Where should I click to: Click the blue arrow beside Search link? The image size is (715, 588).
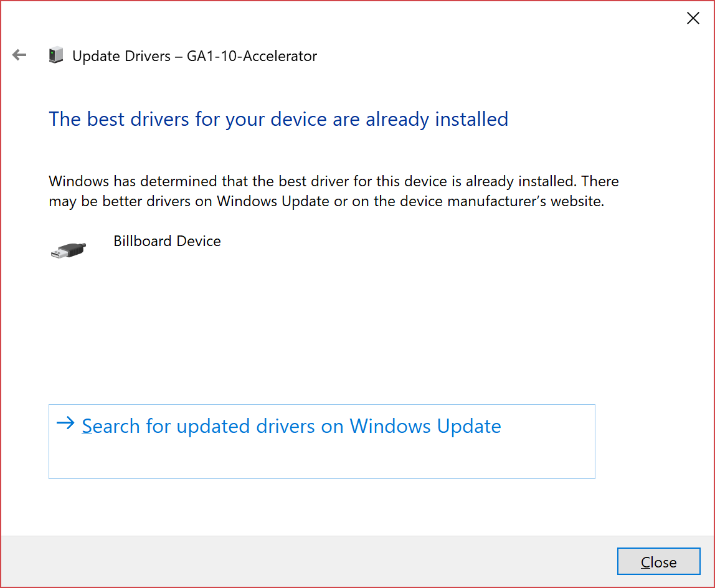coord(65,424)
